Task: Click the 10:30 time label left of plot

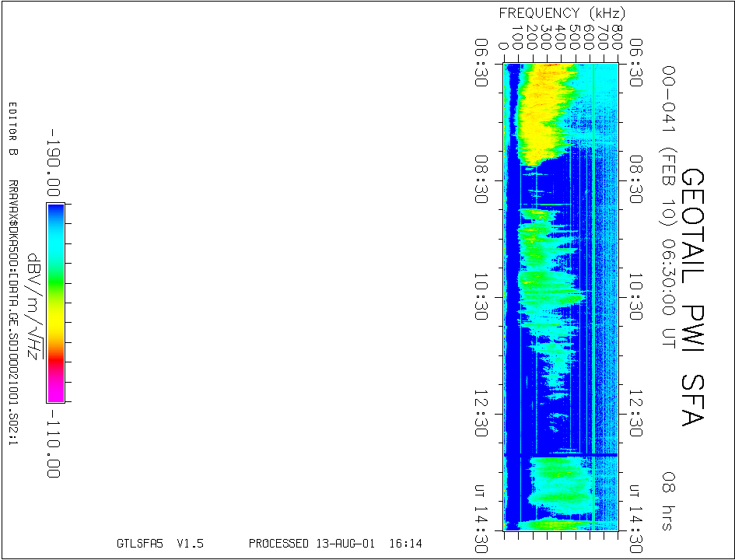Action: (483, 296)
